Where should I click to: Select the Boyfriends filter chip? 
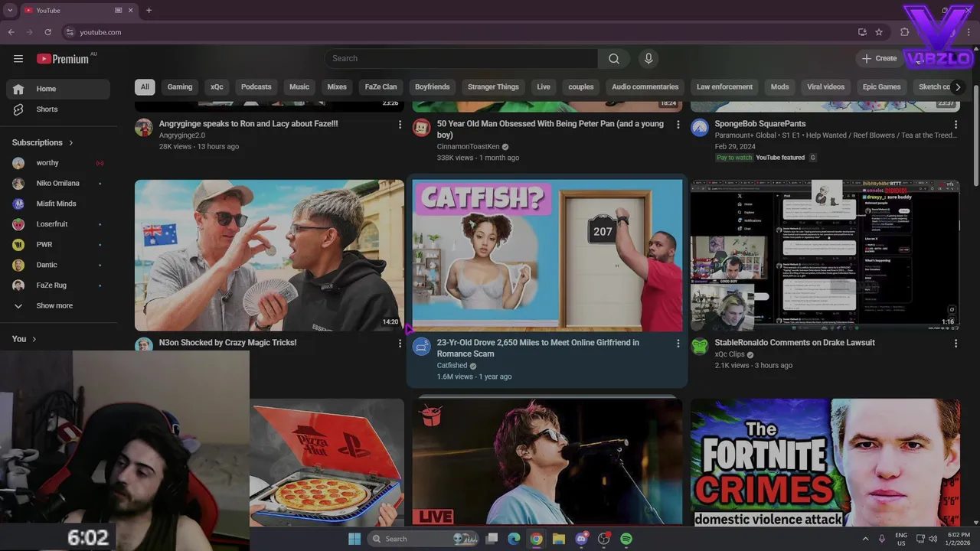click(433, 86)
